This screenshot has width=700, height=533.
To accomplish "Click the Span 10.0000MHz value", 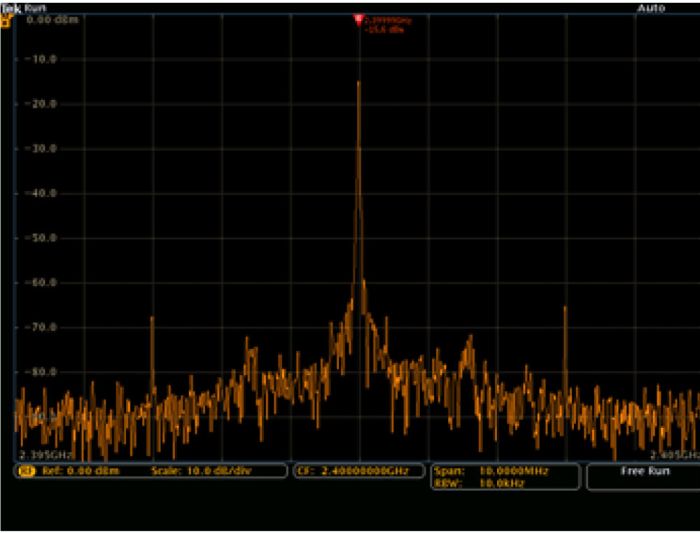I will [514, 471].
